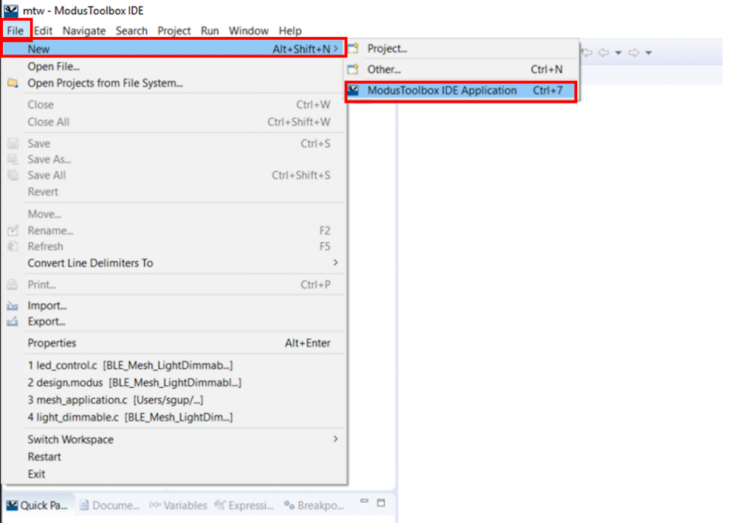Screen dimensions: 748x523
Task: Switch to Expressions tab
Action: (x=244, y=505)
